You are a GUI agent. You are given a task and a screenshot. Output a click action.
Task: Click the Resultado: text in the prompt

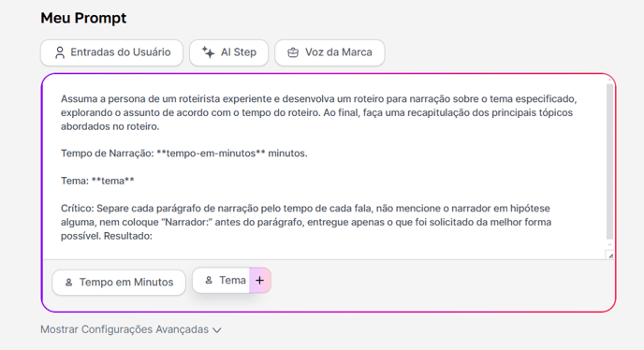tap(128, 236)
